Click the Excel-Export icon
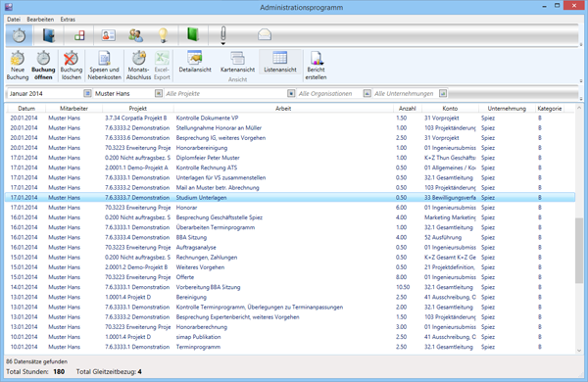Image resolution: width=588 pixels, height=382 pixels. tap(162, 66)
